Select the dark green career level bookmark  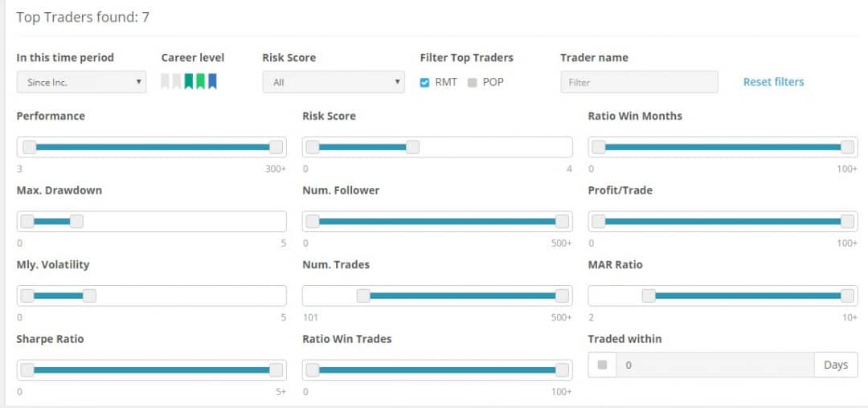[189, 81]
